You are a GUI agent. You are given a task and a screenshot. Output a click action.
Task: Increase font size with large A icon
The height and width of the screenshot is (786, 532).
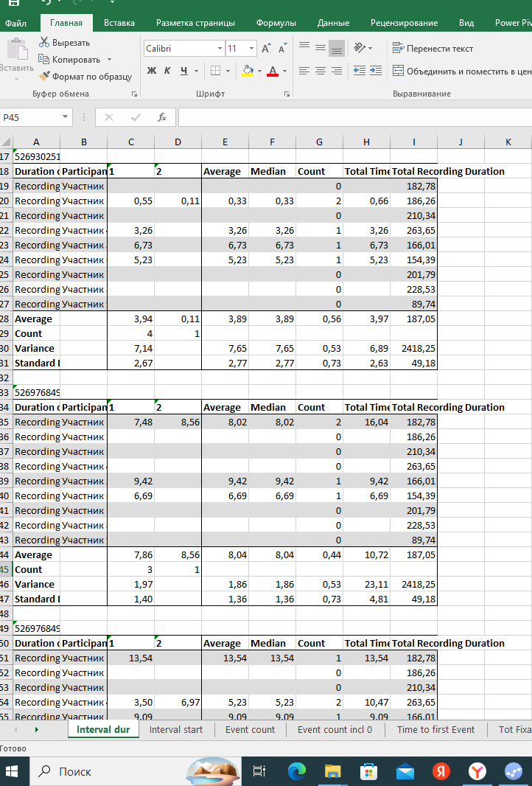[266, 49]
